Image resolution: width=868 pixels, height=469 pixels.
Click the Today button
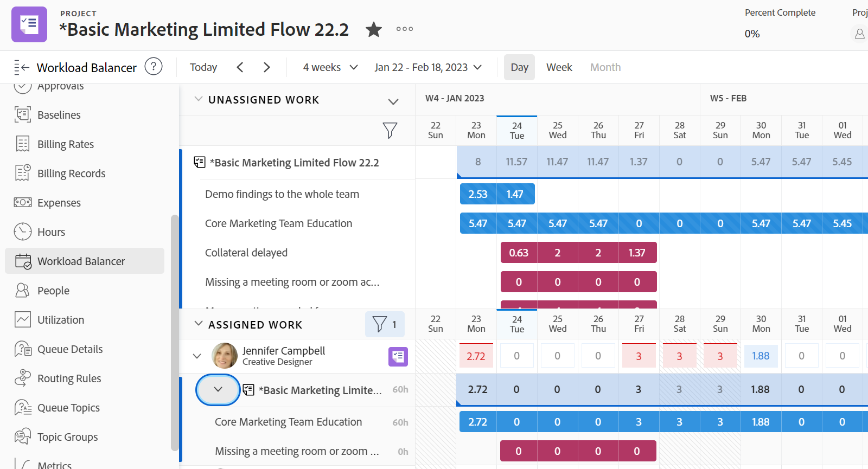[203, 67]
